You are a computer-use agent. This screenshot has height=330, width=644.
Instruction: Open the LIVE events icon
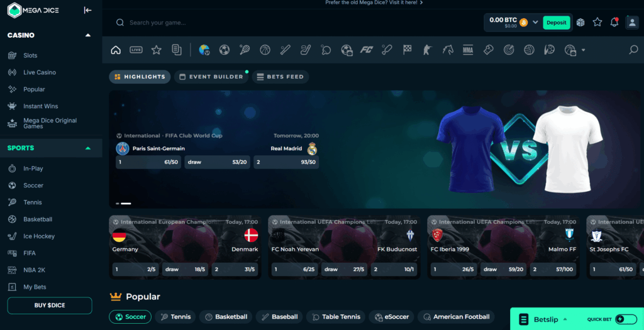(136, 50)
